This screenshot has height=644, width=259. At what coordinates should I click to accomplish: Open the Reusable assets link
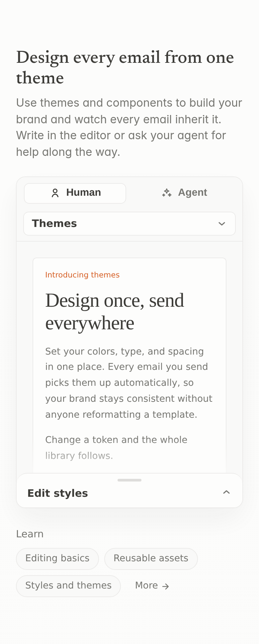click(x=151, y=559)
